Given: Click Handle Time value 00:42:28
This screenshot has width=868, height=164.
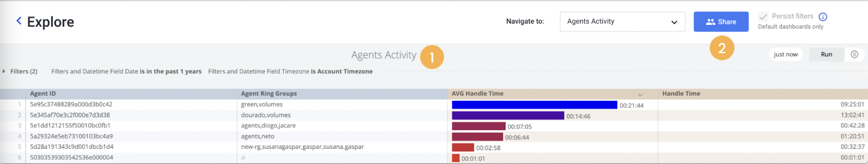Looking at the screenshot, I should 852,125.
